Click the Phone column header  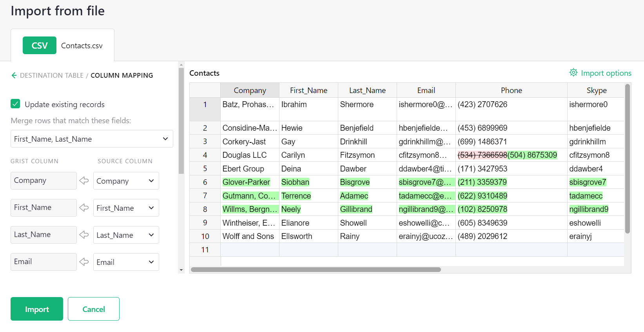[x=511, y=90]
